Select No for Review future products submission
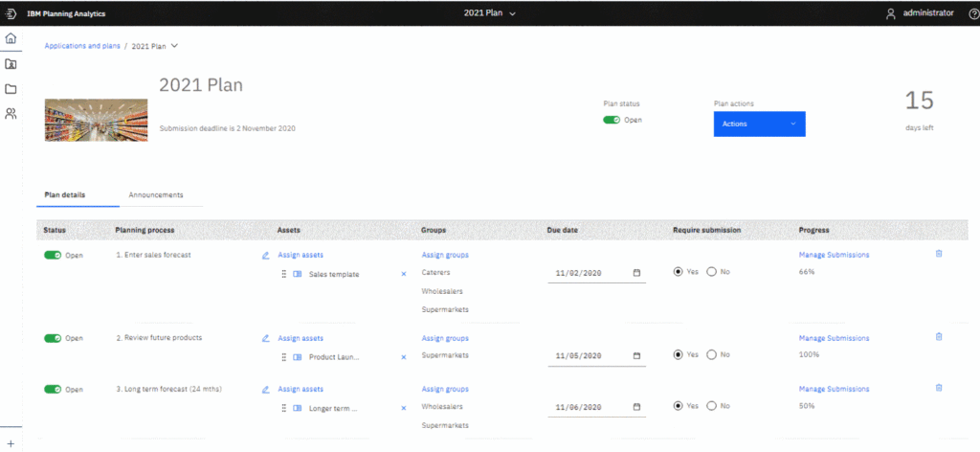Screen dimensions: 980x452 coord(711,355)
